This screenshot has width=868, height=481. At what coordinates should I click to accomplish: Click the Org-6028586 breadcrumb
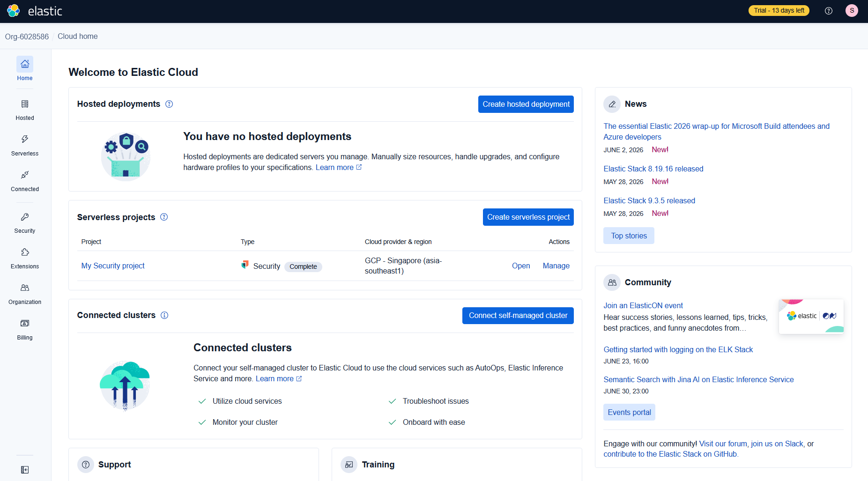click(27, 37)
